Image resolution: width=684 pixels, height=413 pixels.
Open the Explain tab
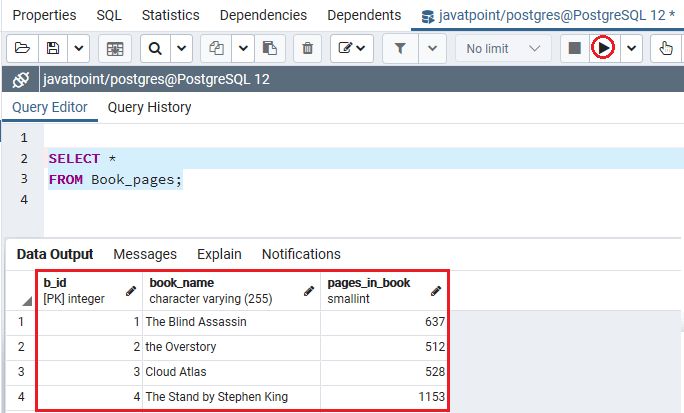219,254
